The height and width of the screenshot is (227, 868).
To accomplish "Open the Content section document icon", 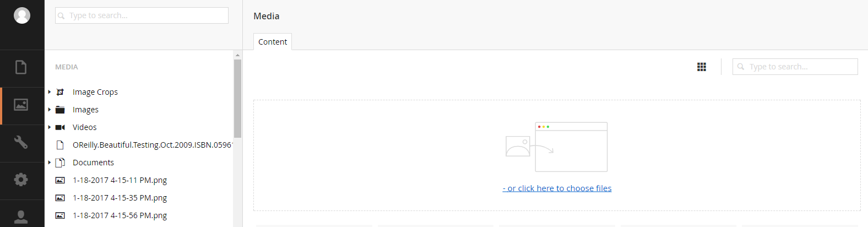I will [x=21, y=67].
